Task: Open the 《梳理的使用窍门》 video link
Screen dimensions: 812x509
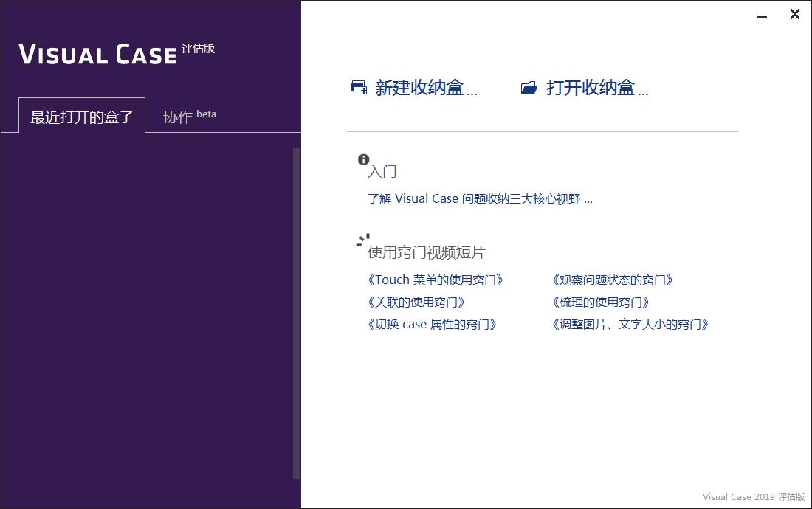Action: click(x=600, y=302)
